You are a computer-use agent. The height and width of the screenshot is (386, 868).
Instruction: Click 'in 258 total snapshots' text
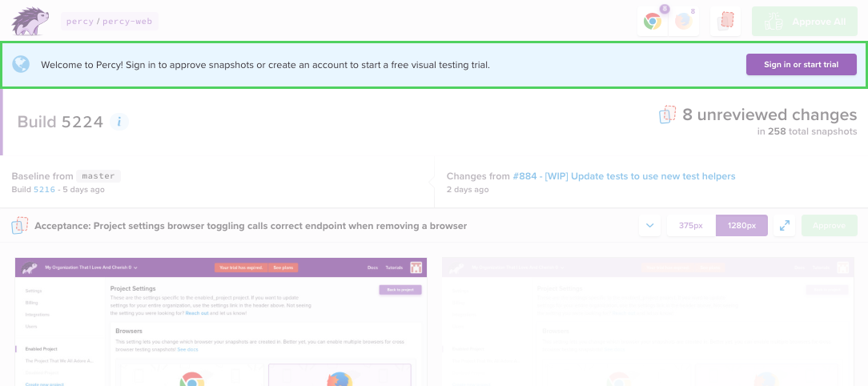[807, 132]
